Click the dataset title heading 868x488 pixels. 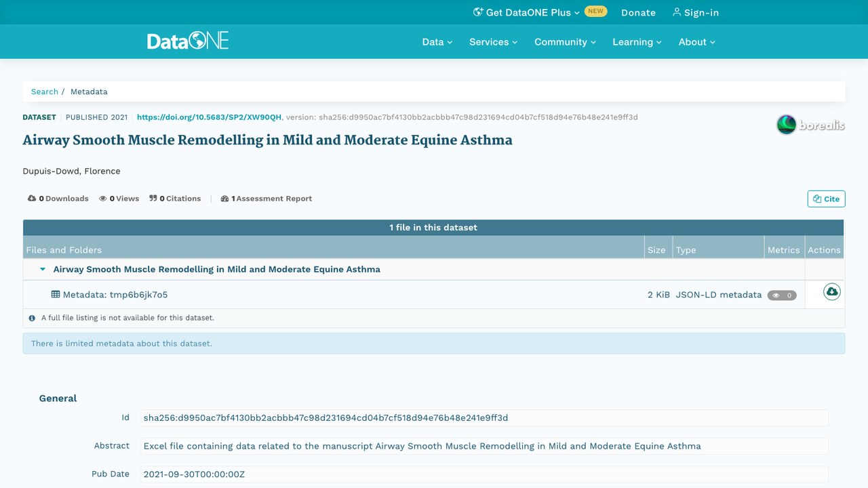(268, 140)
